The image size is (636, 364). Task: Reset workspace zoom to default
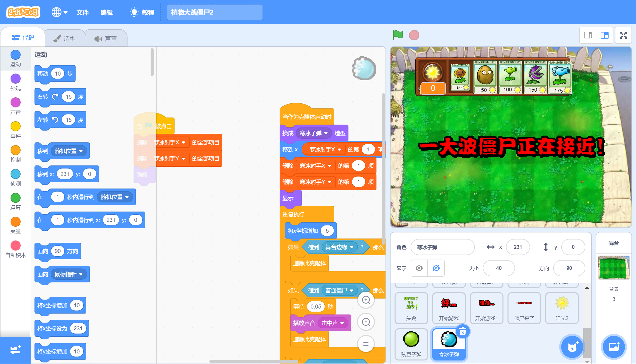point(366,344)
